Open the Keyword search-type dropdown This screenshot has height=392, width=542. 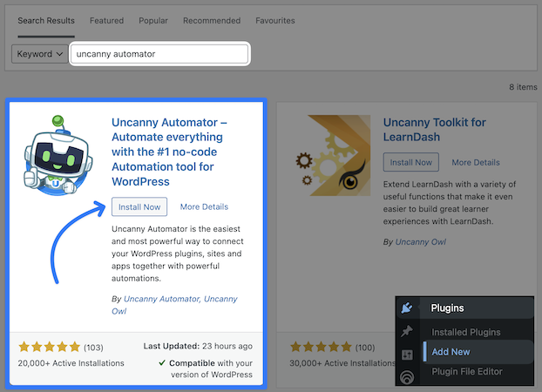tap(40, 54)
